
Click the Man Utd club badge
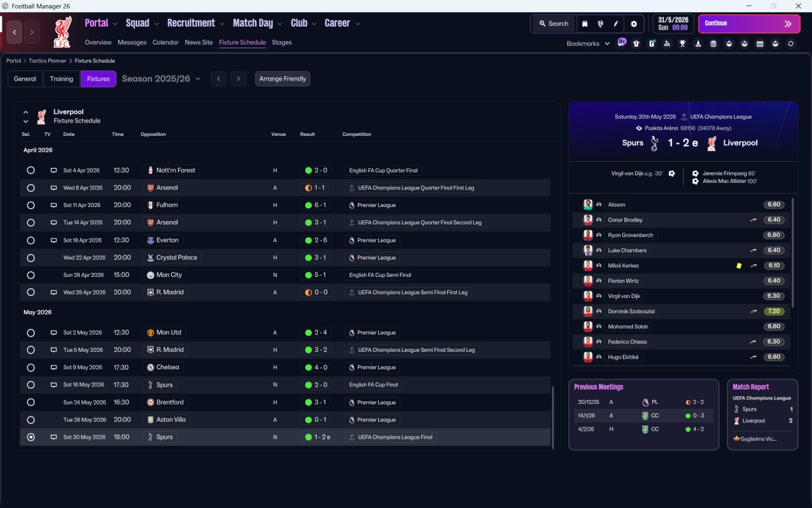(150, 333)
